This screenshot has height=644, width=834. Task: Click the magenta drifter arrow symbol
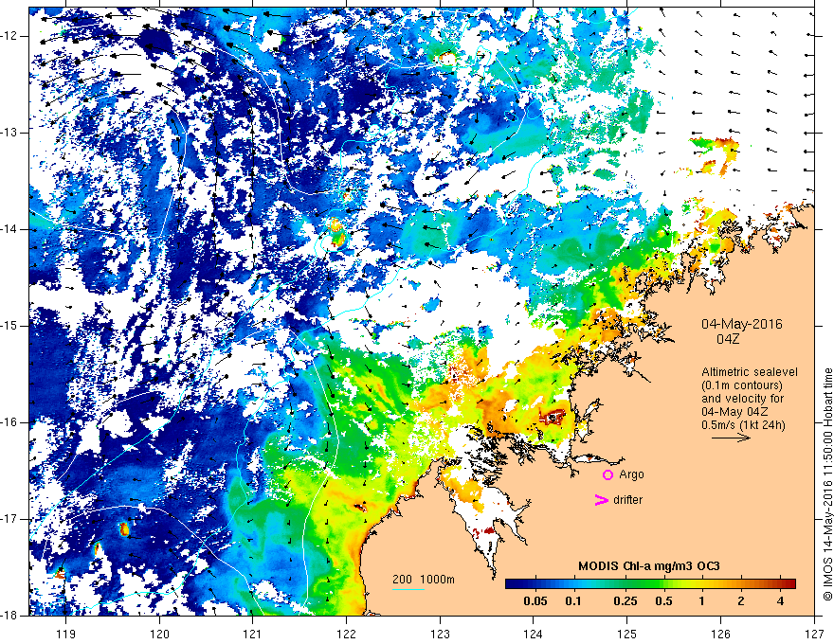pos(601,500)
